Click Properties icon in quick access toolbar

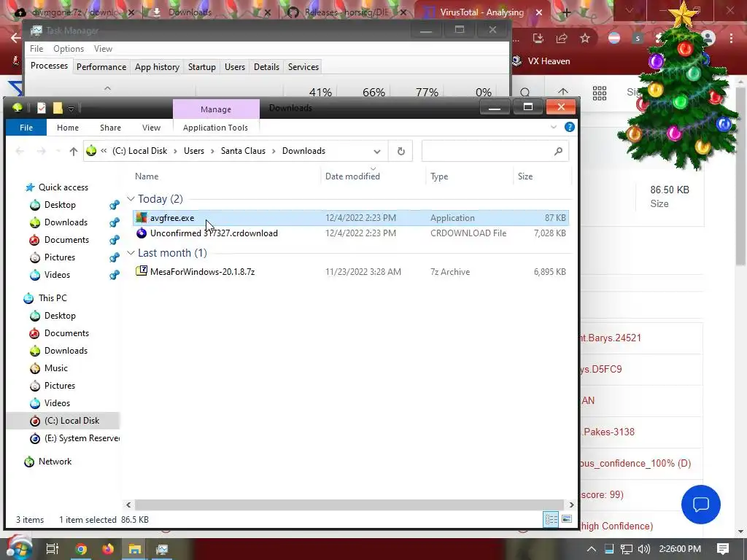click(42, 108)
